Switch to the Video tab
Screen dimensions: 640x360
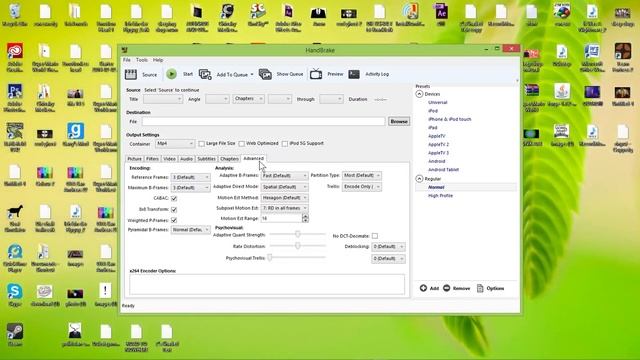point(169,159)
